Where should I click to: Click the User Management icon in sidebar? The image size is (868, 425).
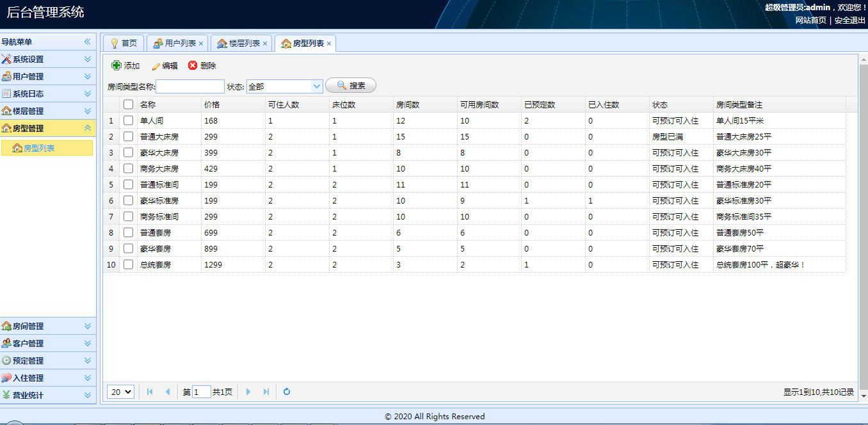click(6, 76)
